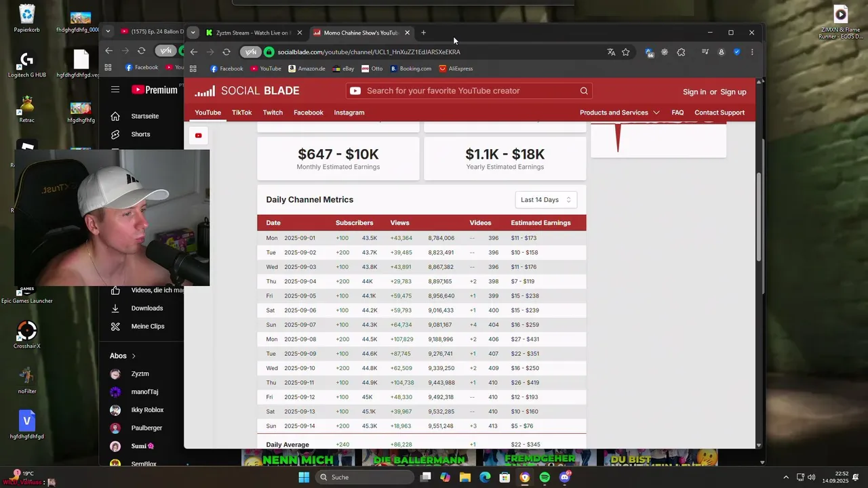Select the TikTok platform tab
The height and width of the screenshot is (488, 868).
coord(241,113)
